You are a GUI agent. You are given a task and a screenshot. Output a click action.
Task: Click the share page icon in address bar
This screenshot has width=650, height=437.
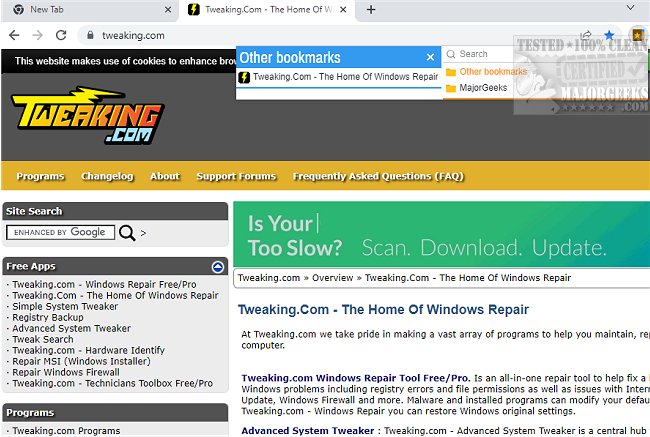pyautogui.click(x=586, y=35)
